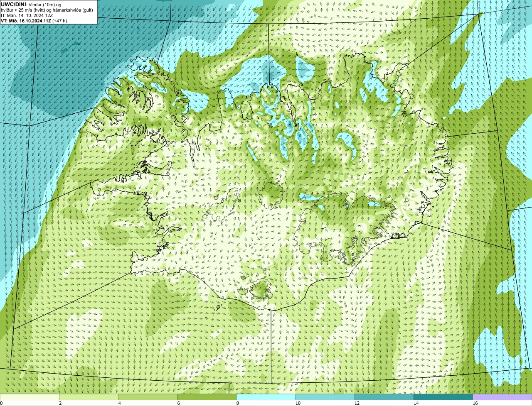This screenshot has width=532, height=406.
Task: Click the '16' scale label
Action: (x=475, y=403)
